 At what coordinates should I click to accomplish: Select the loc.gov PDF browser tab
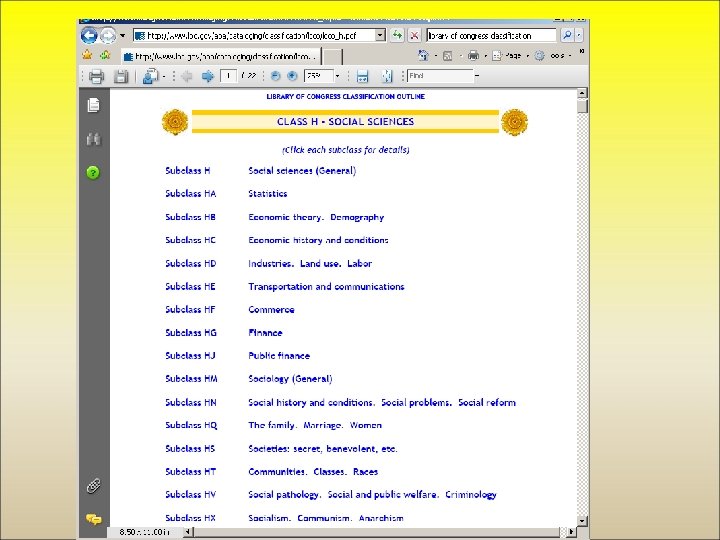[221, 56]
